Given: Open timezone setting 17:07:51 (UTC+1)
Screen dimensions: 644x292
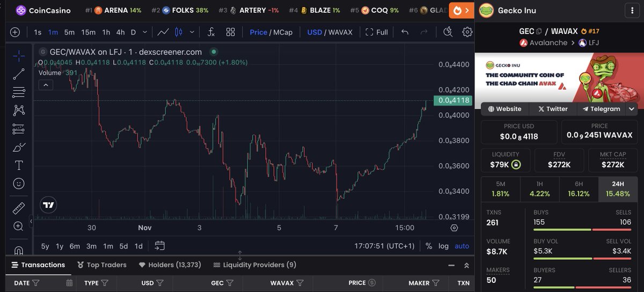Looking at the screenshot, I should coord(385,246).
